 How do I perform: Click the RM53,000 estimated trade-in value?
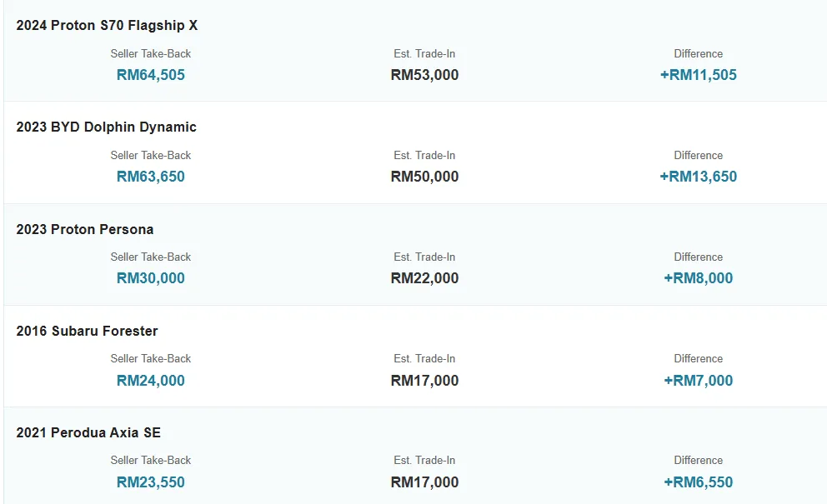(424, 75)
